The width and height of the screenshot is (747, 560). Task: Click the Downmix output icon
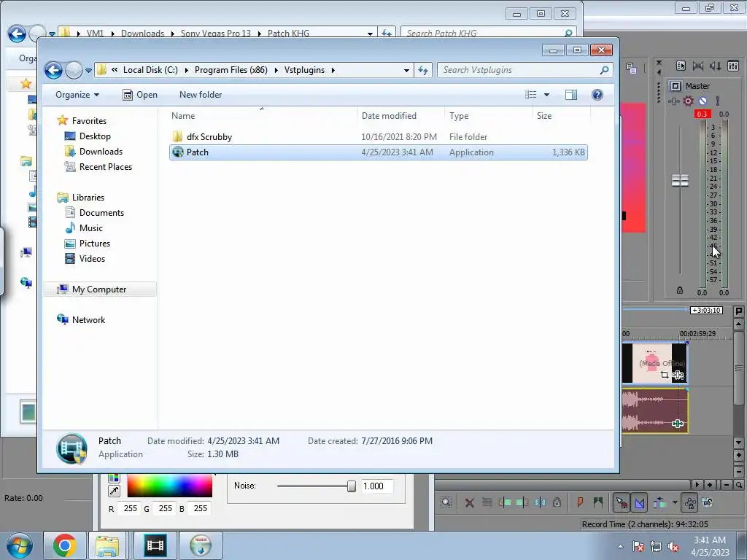point(698,66)
